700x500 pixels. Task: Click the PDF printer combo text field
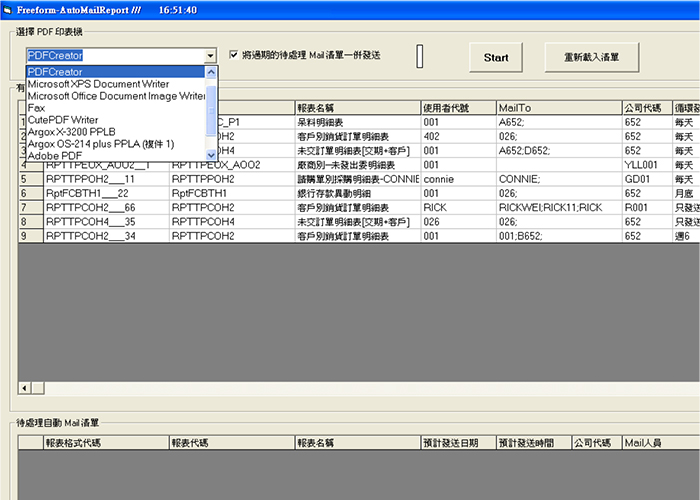coord(116,56)
